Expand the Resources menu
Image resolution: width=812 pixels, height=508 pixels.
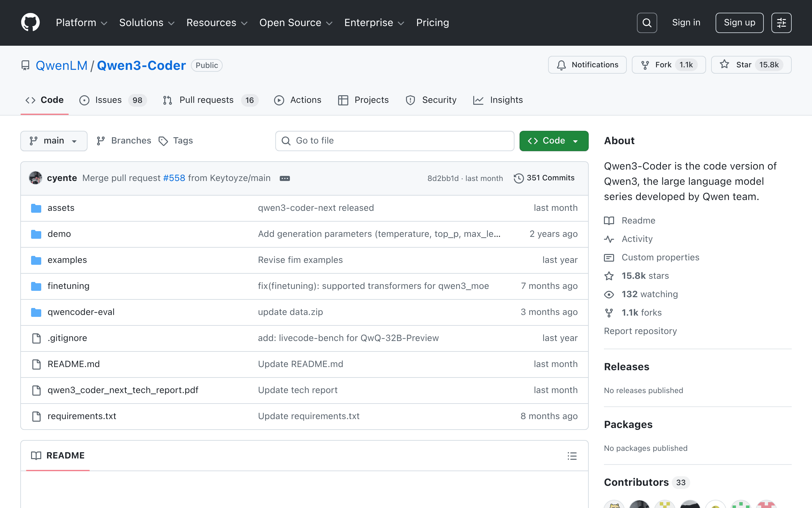pos(217,23)
